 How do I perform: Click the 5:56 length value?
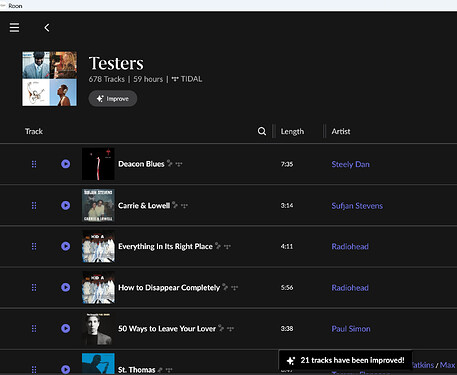coord(287,287)
